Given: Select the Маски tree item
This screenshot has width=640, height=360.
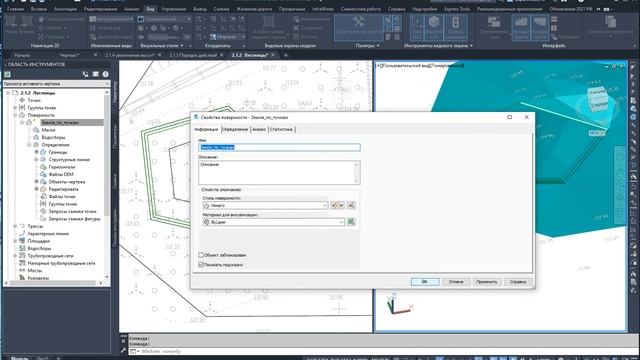Looking at the screenshot, I should 48,130.
